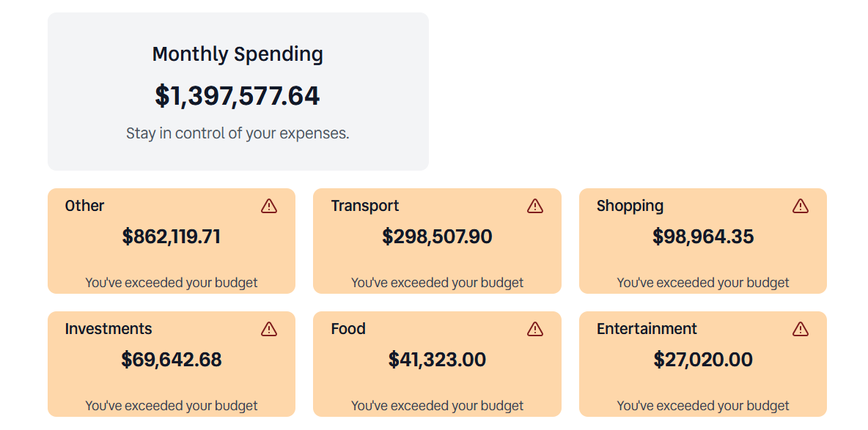This screenshot has width=868, height=430.
Task: Click the Investments category title label
Action: click(x=108, y=329)
